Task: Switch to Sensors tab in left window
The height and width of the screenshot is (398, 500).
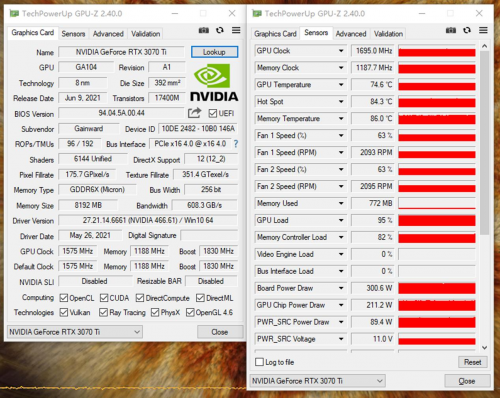Action: 73,34
